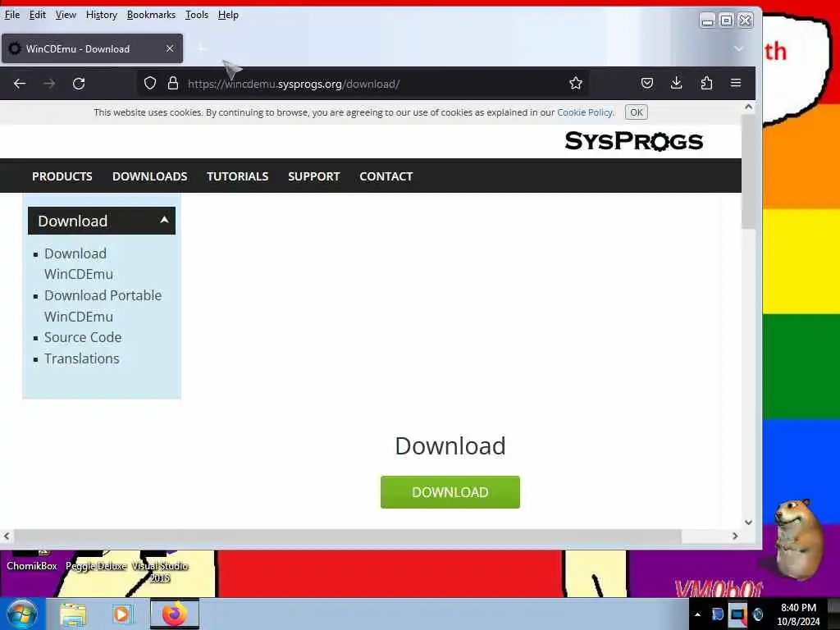Open the Pocket save icon

pos(647,83)
